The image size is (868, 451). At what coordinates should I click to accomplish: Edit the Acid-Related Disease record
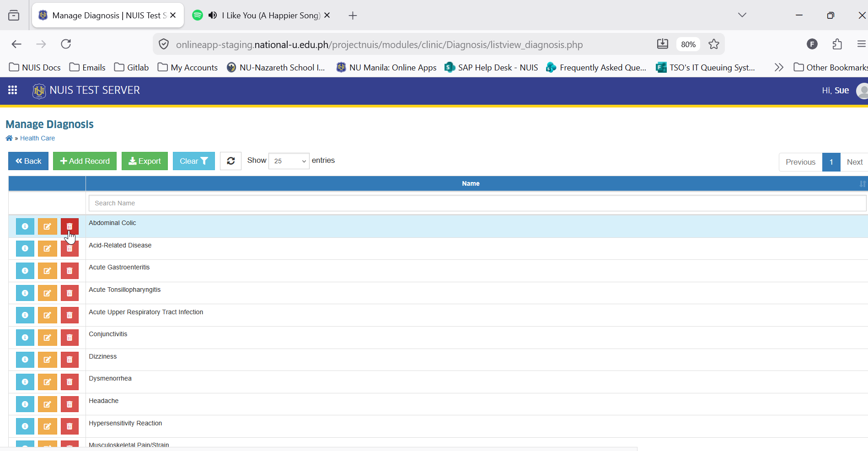[x=48, y=248]
